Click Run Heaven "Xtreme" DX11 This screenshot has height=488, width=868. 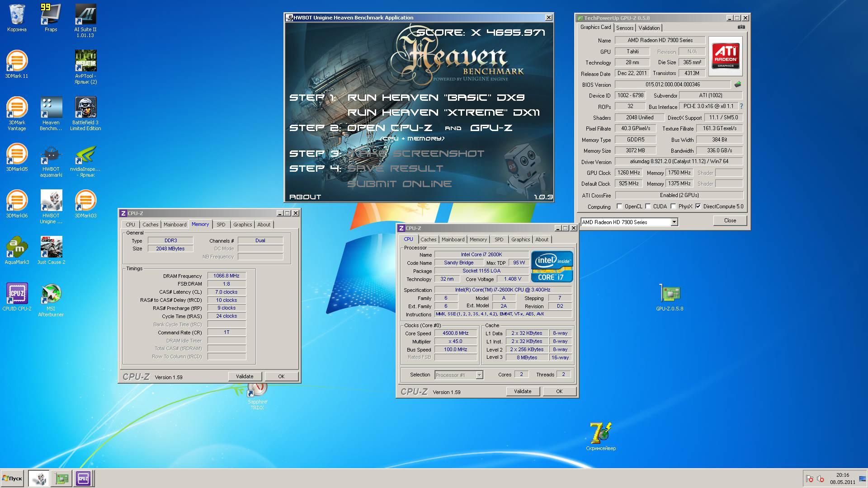pos(443,113)
